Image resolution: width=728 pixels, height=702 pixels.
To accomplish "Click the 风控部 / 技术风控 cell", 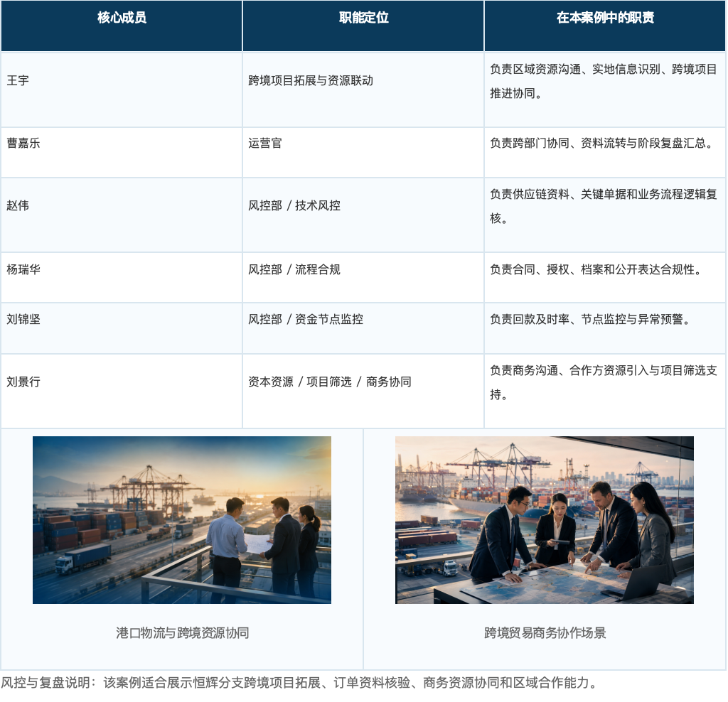I will point(363,215).
